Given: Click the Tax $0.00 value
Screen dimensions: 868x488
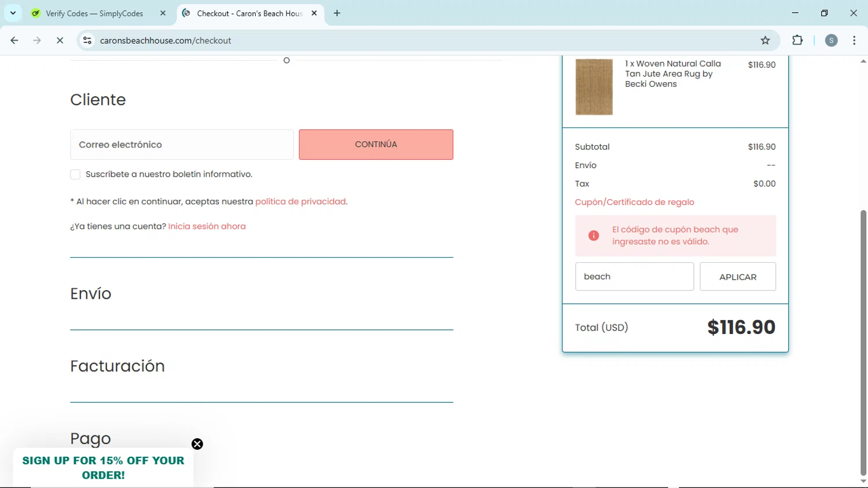Looking at the screenshot, I should click(764, 184).
